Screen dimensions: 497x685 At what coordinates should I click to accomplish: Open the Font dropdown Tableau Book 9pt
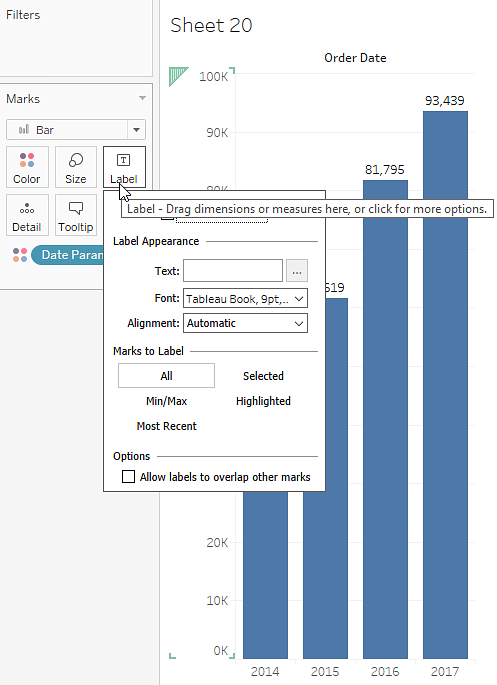tap(245, 299)
